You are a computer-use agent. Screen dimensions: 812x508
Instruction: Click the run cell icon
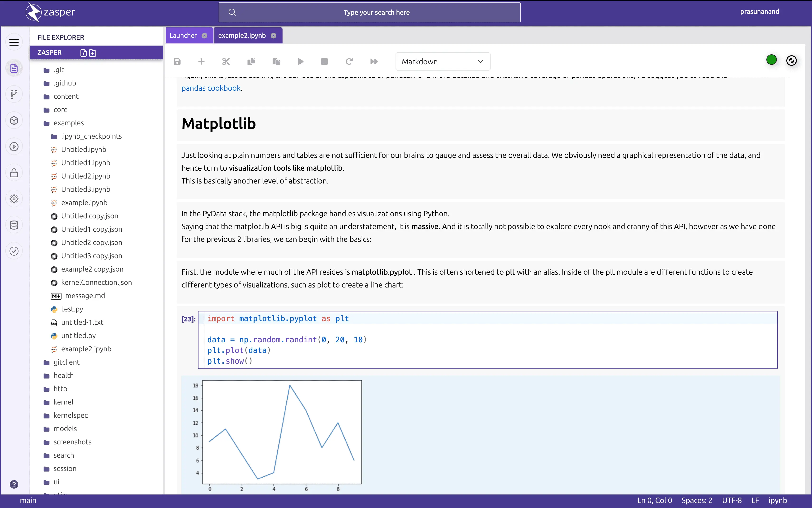300,61
